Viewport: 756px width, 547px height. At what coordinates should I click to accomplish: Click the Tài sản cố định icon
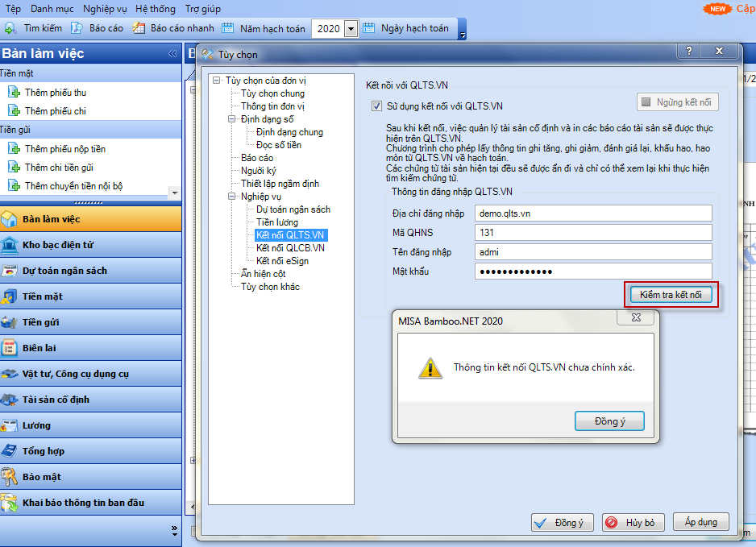click(10, 400)
